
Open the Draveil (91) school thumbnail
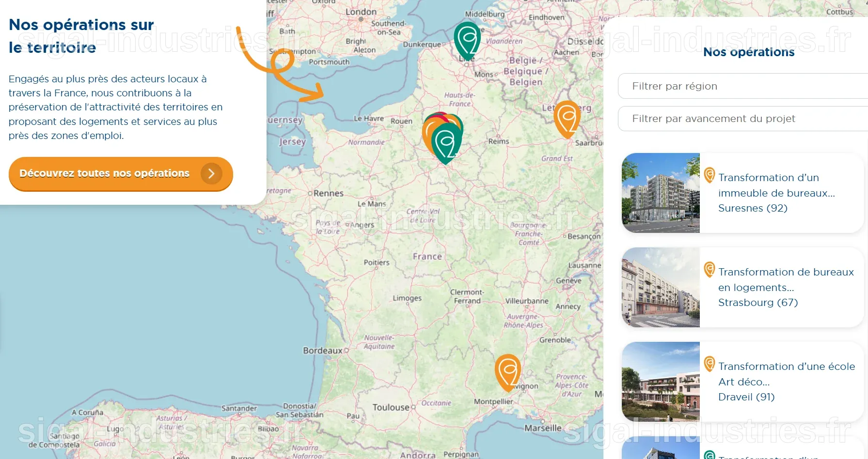(x=661, y=382)
